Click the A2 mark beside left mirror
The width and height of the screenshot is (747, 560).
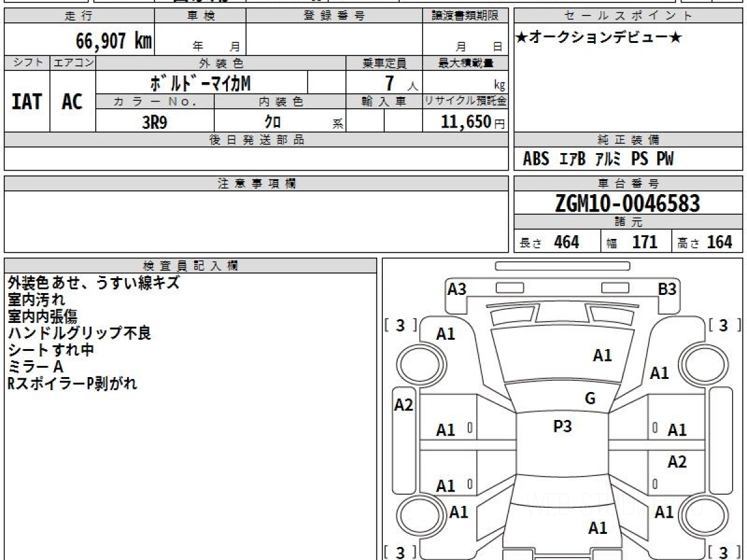[404, 406]
